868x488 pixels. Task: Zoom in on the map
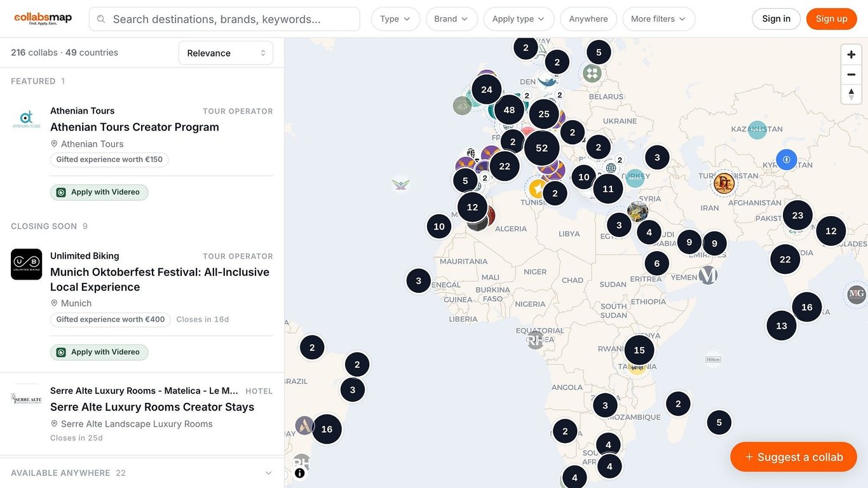(x=851, y=55)
